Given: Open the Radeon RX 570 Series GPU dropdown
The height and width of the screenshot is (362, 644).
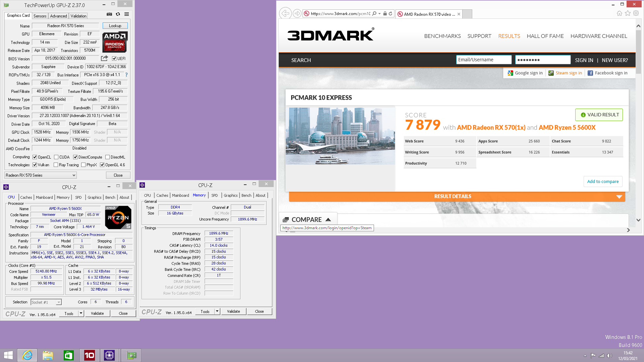Looking at the screenshot, I should point(41,175).
